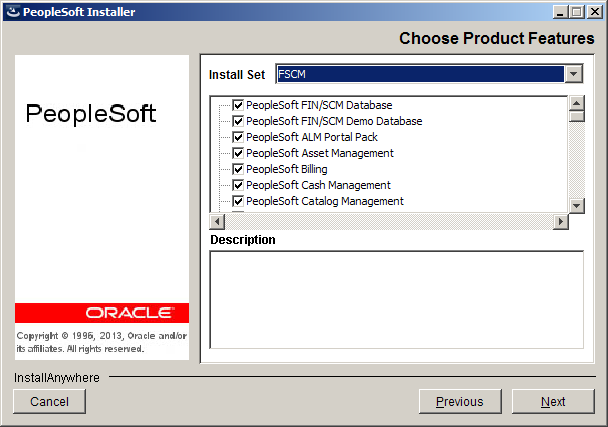Select PeopleSoft Asset Management item label
Image resolution: width=608 pixels, height=427 pixels.
pyautogui.click(x=320, y=153)
